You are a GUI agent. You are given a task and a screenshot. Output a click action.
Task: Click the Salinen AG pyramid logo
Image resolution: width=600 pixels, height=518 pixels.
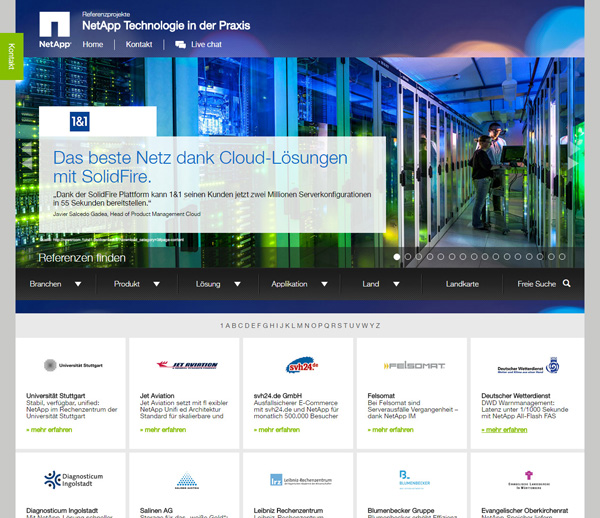coord(187,481)
